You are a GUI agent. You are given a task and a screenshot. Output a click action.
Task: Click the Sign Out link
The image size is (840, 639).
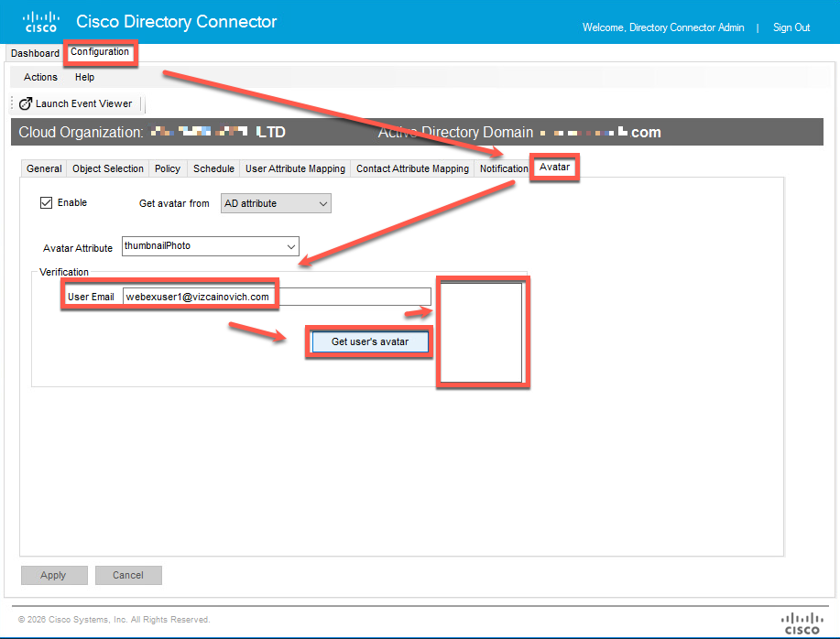click(791, 27)
